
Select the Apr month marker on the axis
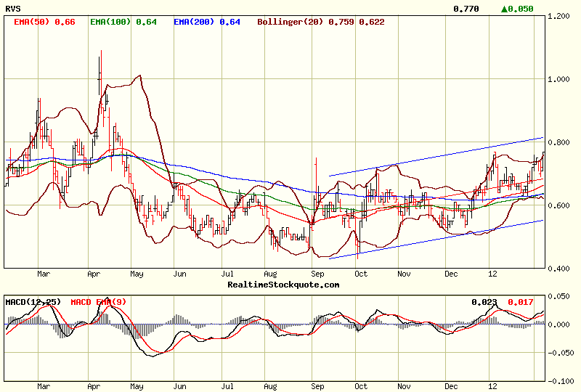tap(94, 274)
